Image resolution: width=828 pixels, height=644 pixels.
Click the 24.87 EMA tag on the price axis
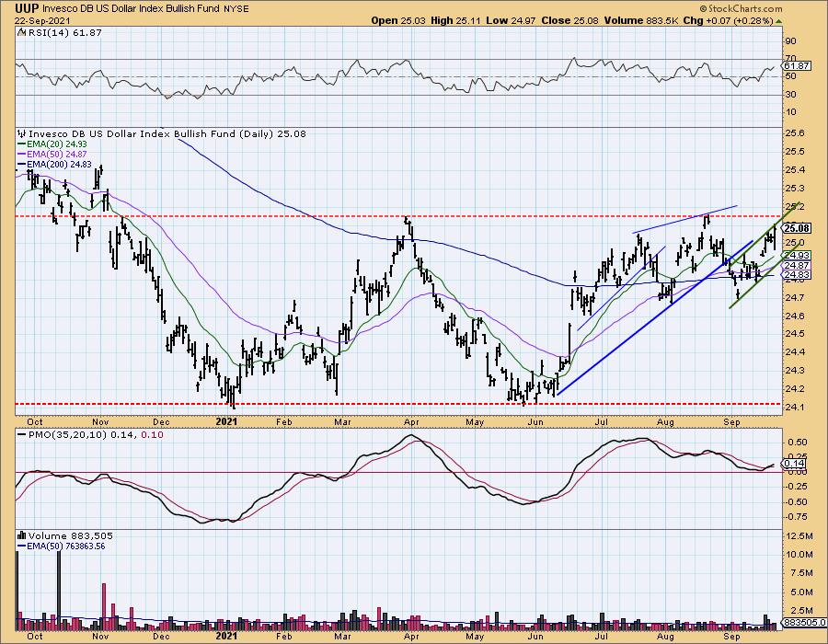[797, 266]
